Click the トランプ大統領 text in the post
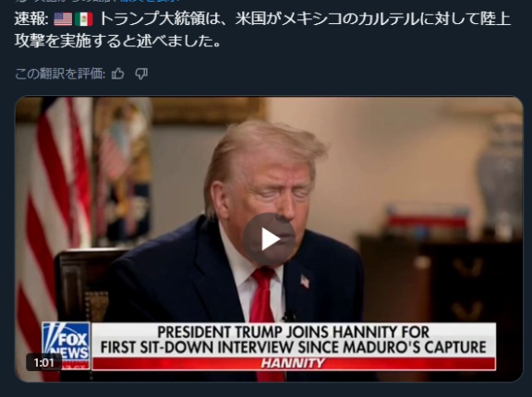532x397 pixels. [152, 19]
